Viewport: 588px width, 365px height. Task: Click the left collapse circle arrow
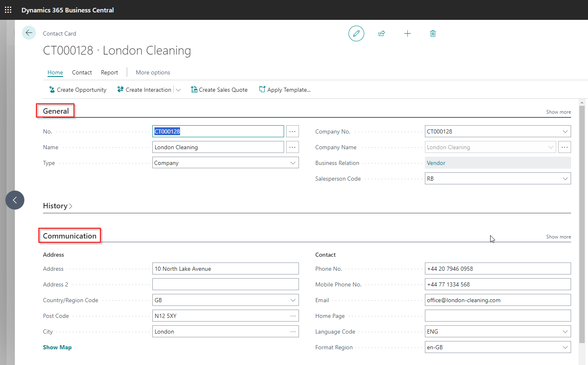point(15,200)
